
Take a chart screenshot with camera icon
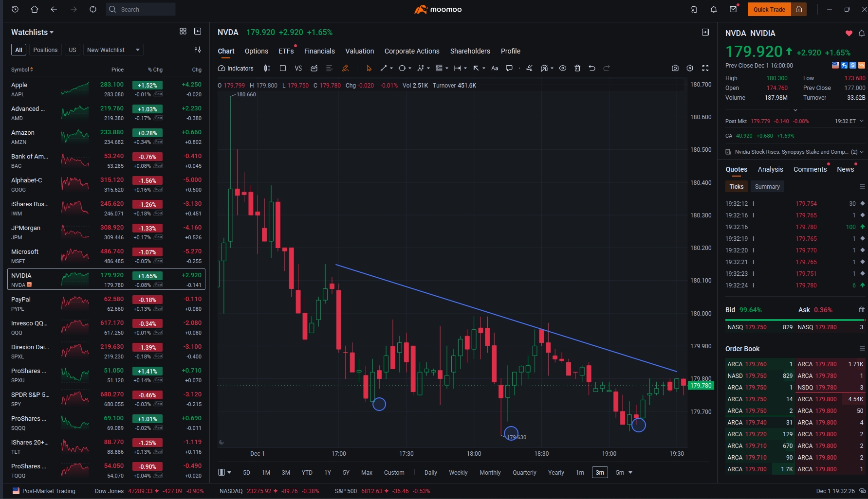point(675,69)
